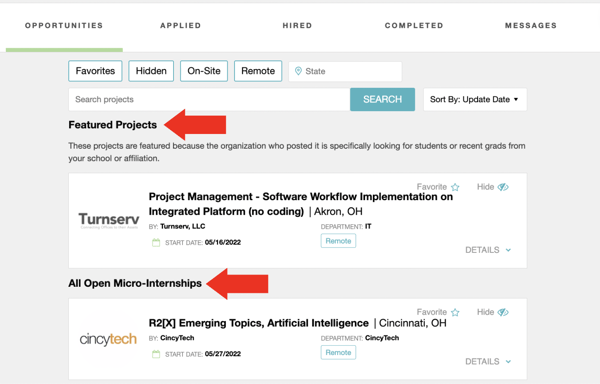Click calendar icon beside start date 05/16/2022
600x384 pixels.
(156, 242)
